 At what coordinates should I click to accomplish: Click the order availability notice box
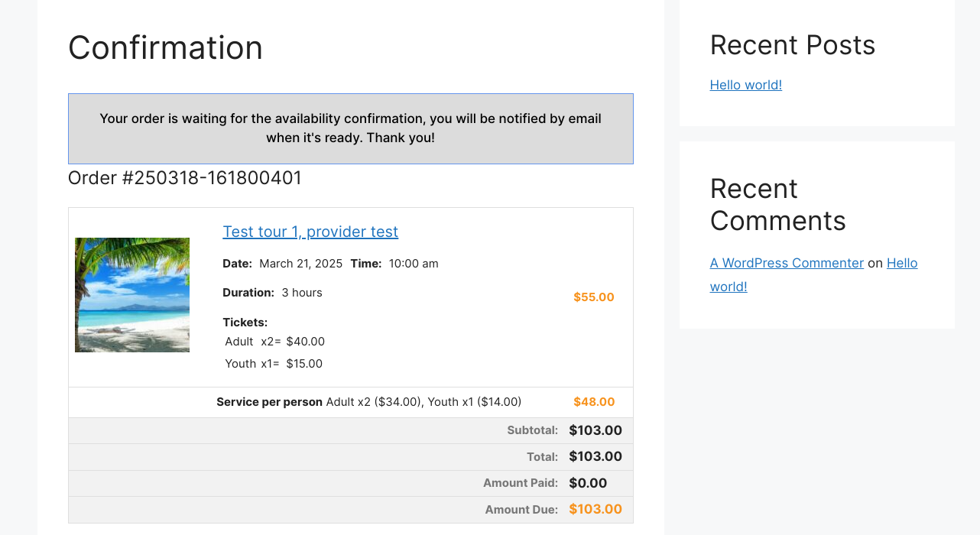click(351, 128)
